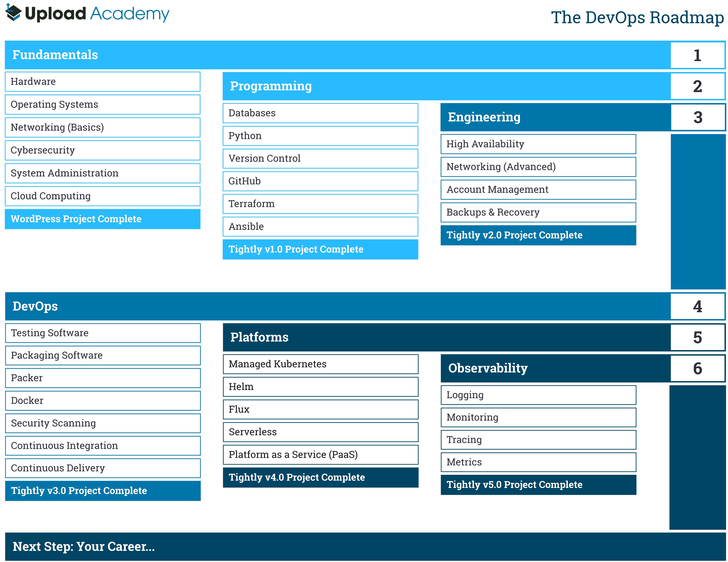Click the DevOps section header
The image size is (728, 562).
[35, 306]
